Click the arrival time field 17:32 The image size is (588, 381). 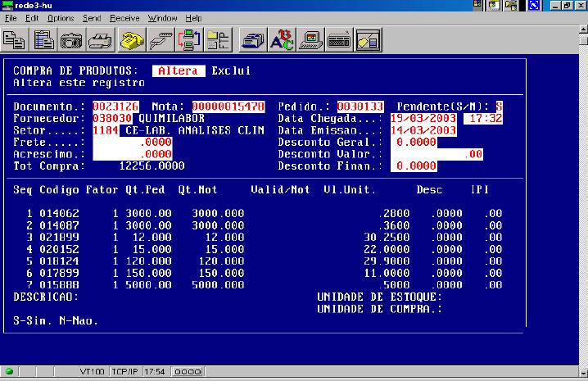pyautogui.click(x=483, y=119)
